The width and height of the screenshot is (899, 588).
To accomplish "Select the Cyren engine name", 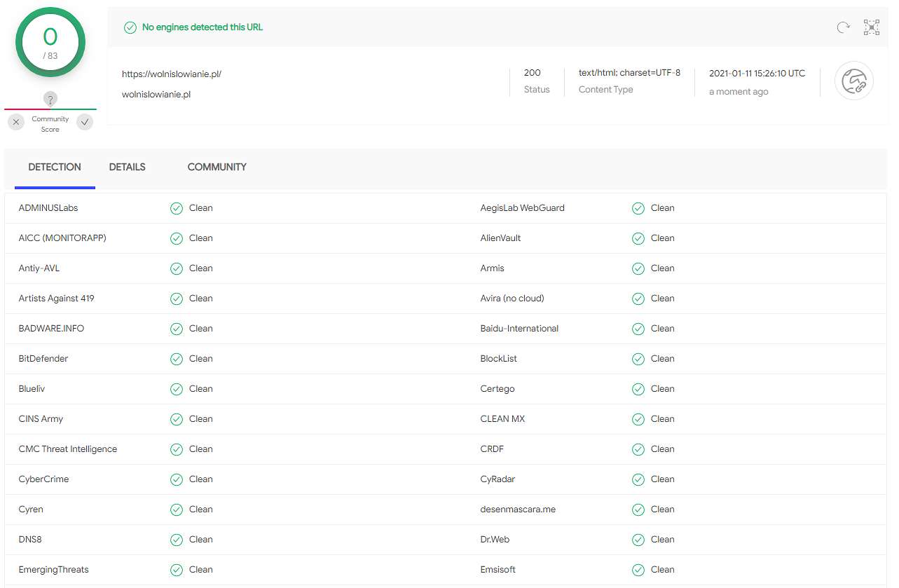I will 31,510.
